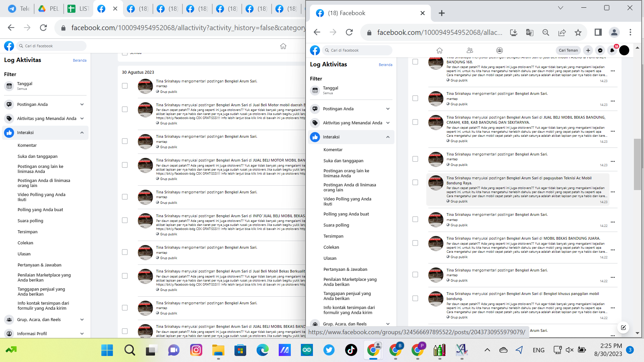Click Beranda link in right Log Aktivitas panel
The image size is (644, 362).
point(385,65)
